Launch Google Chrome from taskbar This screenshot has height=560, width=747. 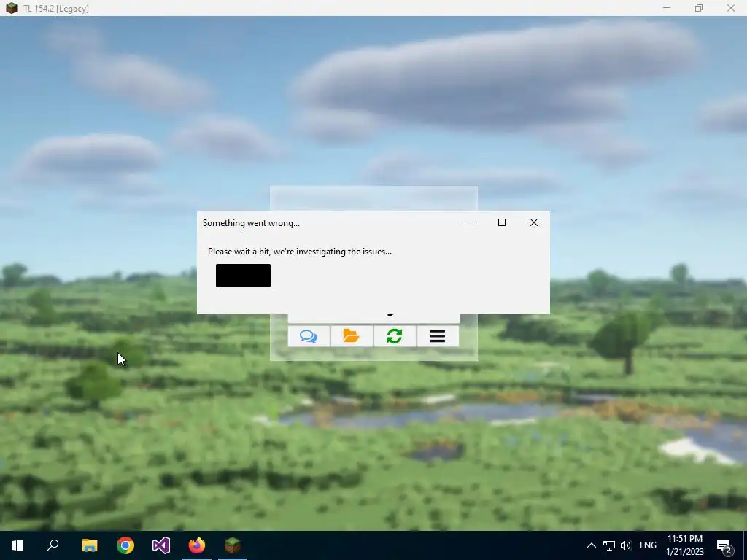point(125,545)
